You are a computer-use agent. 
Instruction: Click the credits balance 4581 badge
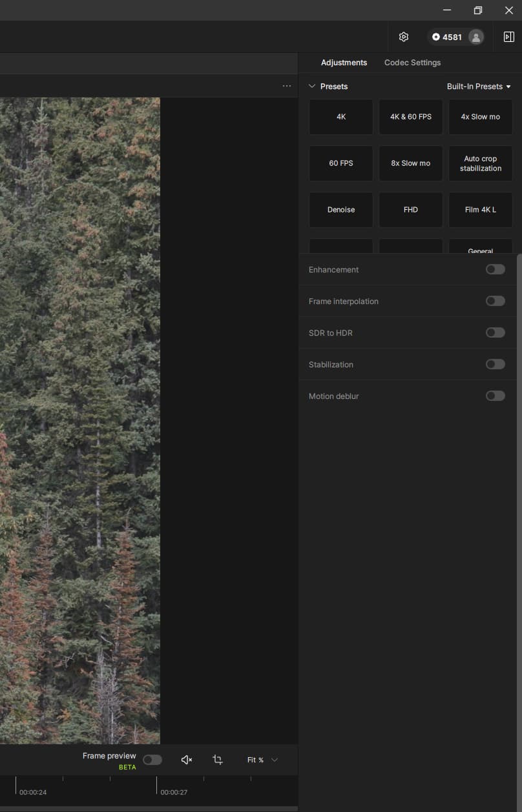pyautogui.click(x=447, y=37)
